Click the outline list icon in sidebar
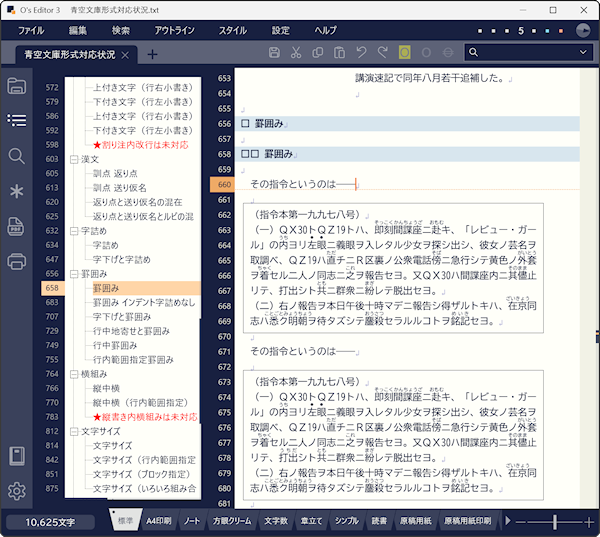Image resolution: width=600 pixels, height=537 pixels. click(x=16, y=120)
